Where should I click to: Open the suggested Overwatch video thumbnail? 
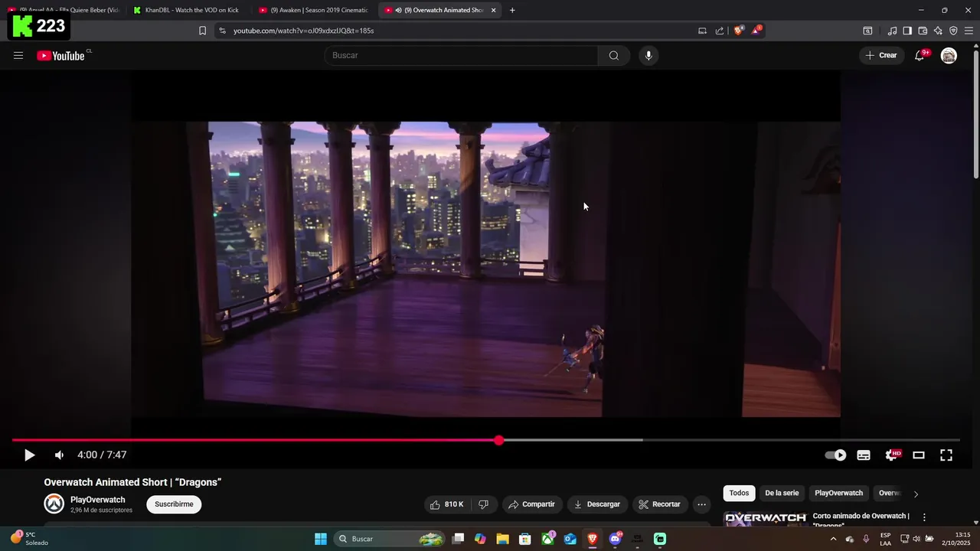coord(765,519)
